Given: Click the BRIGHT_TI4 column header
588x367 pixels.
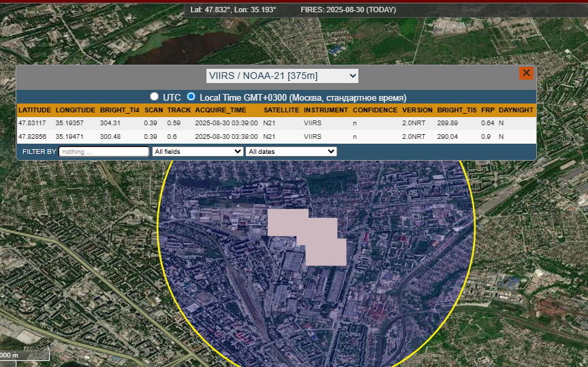Looking at the screenshot, I should 119,110.
